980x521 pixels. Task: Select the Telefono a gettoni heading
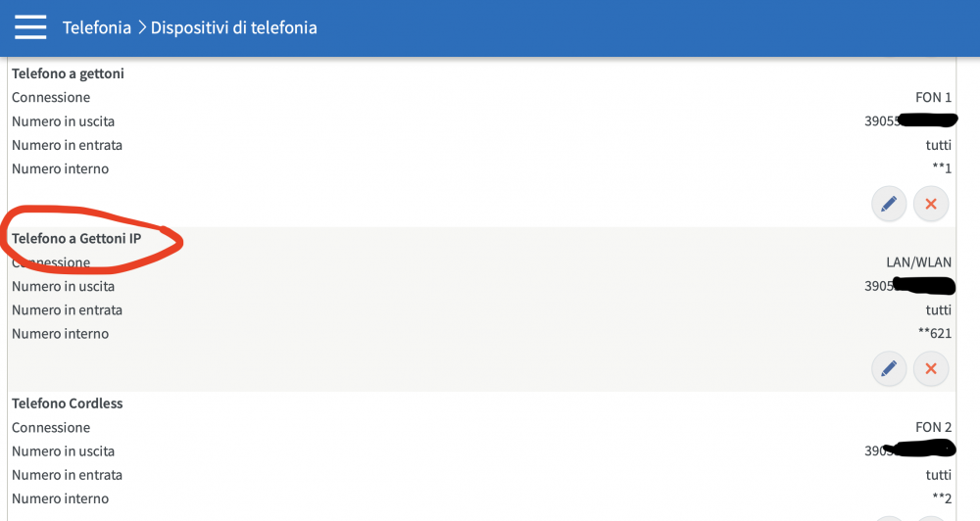(68, 73)
